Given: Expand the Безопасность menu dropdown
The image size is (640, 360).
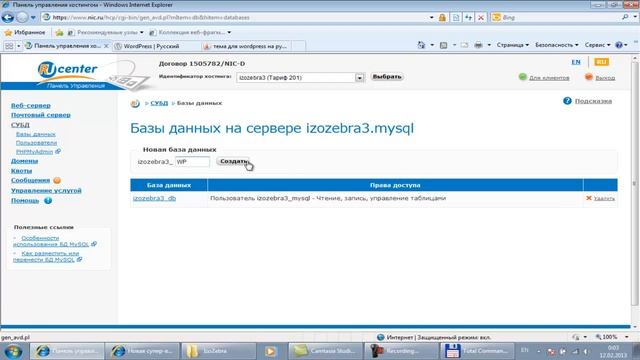Looking at the screenshot, I should click(x=557, y=45).
